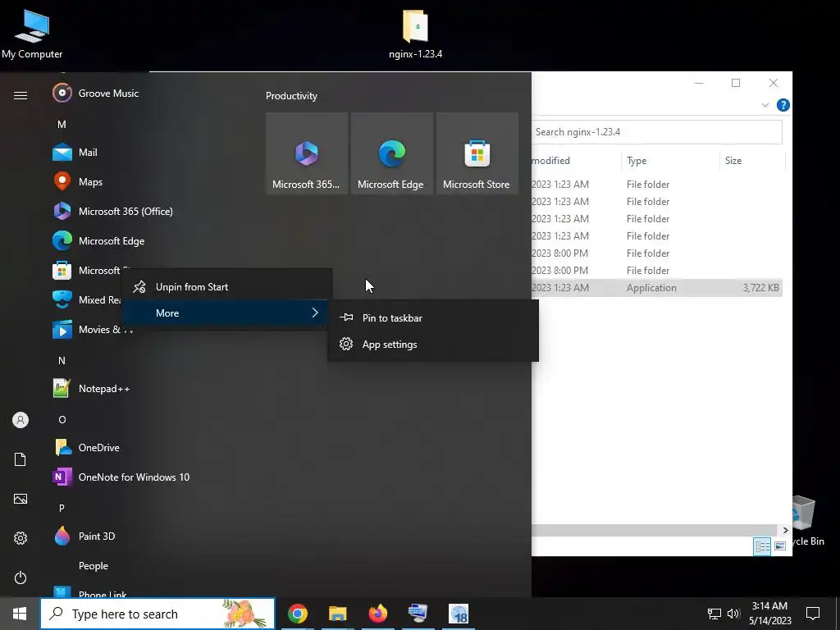Expand the Start menu hamburger button
This screenshot has width=840, height=630.
(21, 95)
